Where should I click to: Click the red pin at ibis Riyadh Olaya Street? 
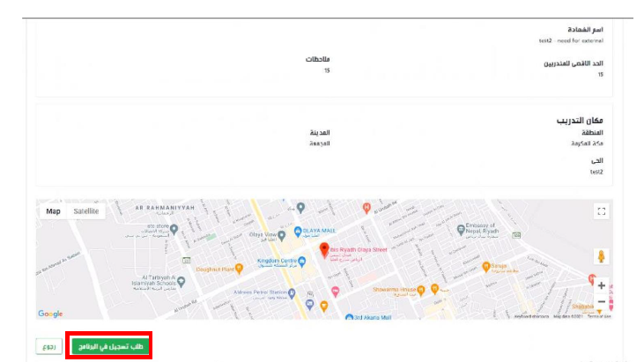coord(324,249)
